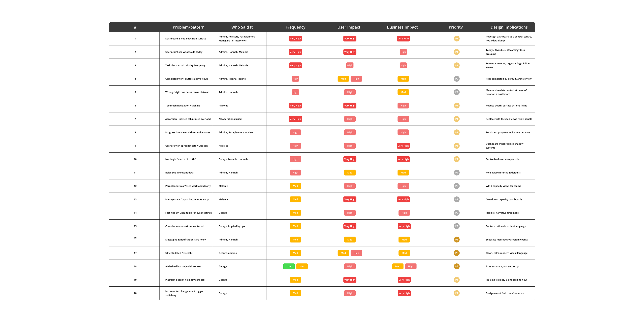Select 'George, admins' cell
The height and width of the screenshot is (322, 644).
(x=227, y=253)
